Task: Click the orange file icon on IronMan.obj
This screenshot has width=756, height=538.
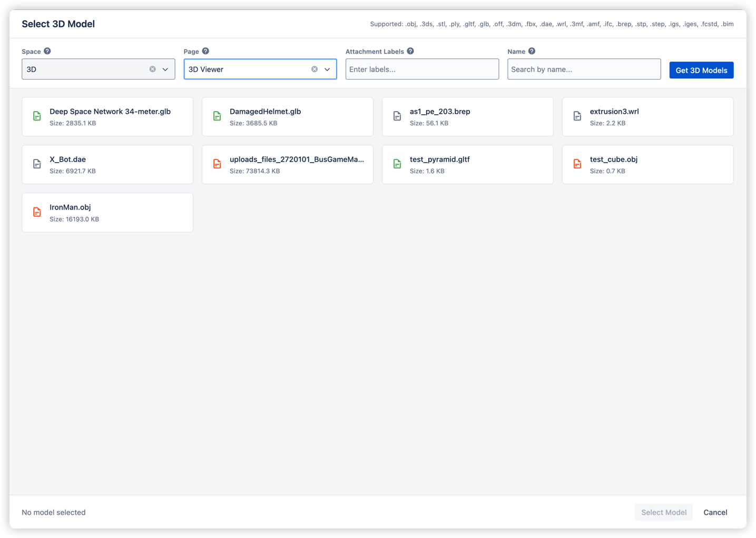Action: (36, 212)
